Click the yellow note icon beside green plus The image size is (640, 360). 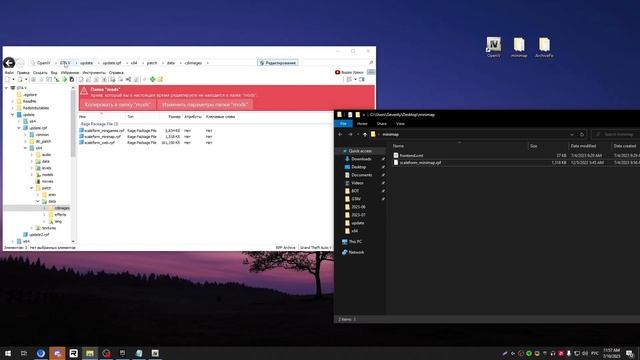click(x=160, y=79)
